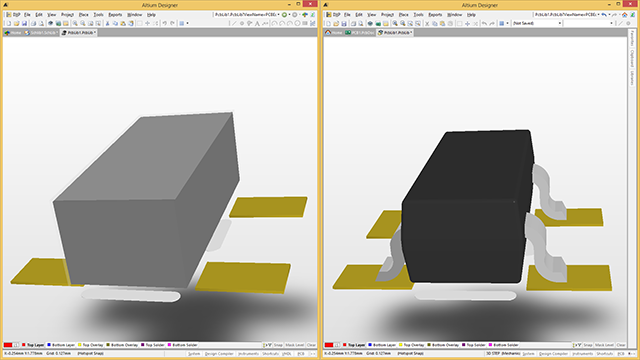Switch to PcbLib1.PcbLib tab in right window

pyautogui.click(x=395, y=33)
